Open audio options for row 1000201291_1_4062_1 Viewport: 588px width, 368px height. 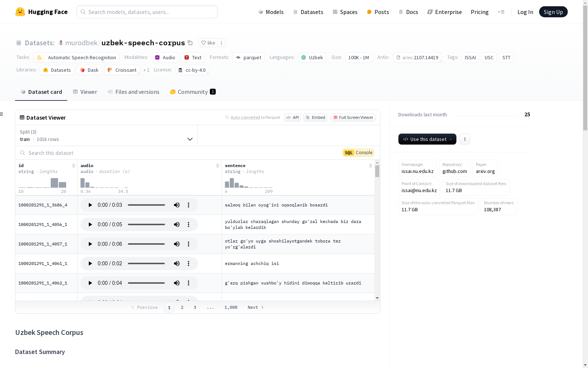[189, 283]
